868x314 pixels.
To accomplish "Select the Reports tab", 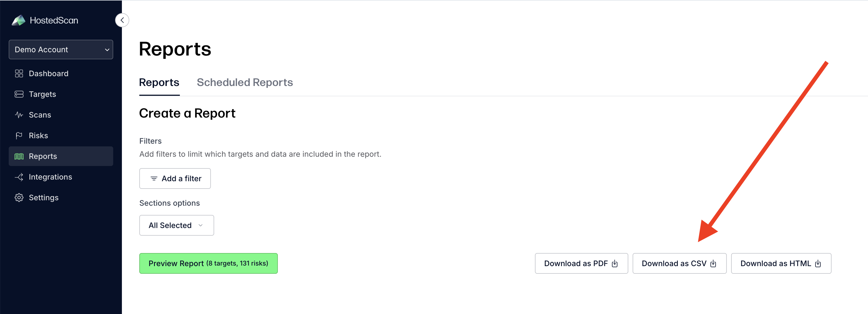I will click(159, 82).
